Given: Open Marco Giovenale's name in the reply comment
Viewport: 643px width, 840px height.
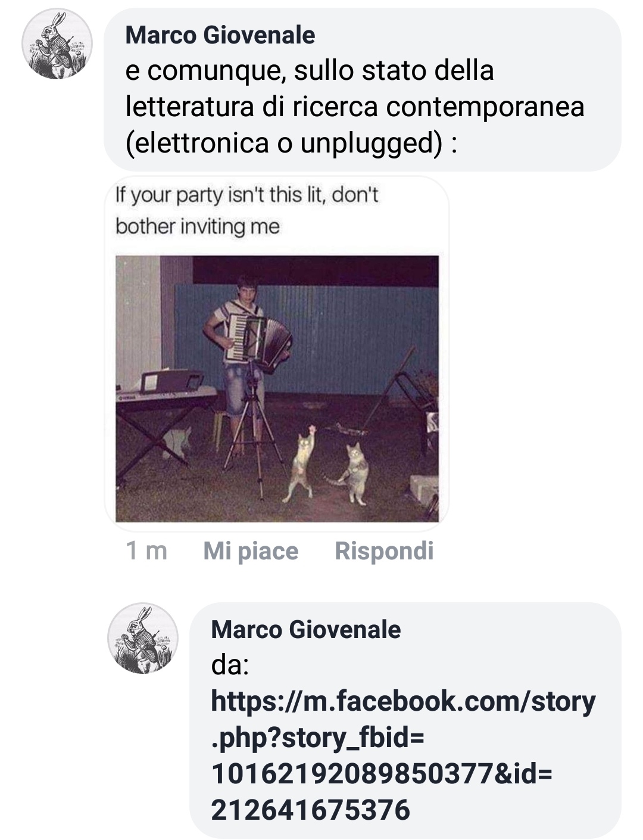Looking at the screenshot, I should 305,629.
